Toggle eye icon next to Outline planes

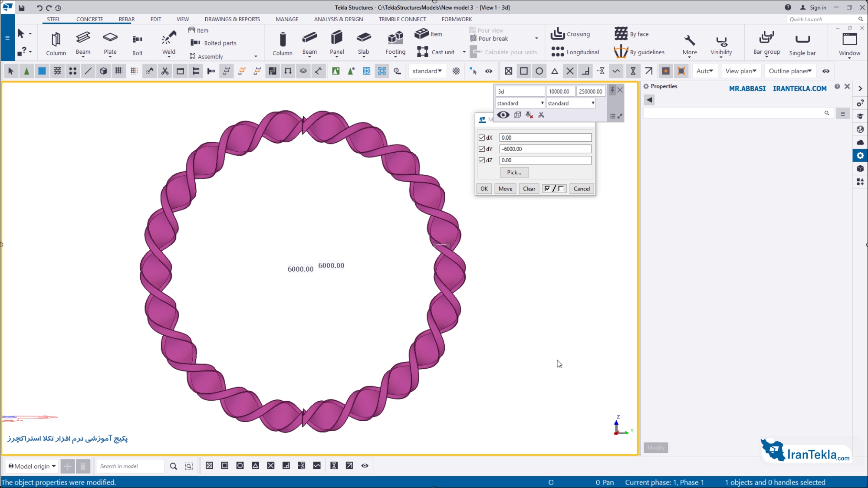tap(826, 71)
